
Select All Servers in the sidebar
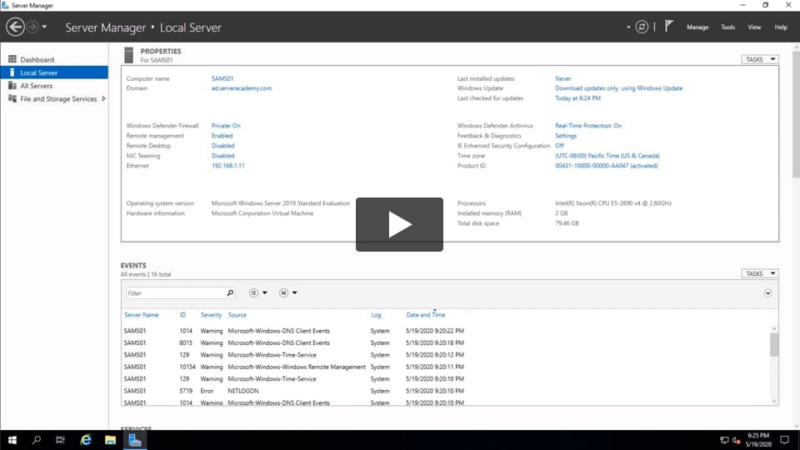tap(37, 86)
